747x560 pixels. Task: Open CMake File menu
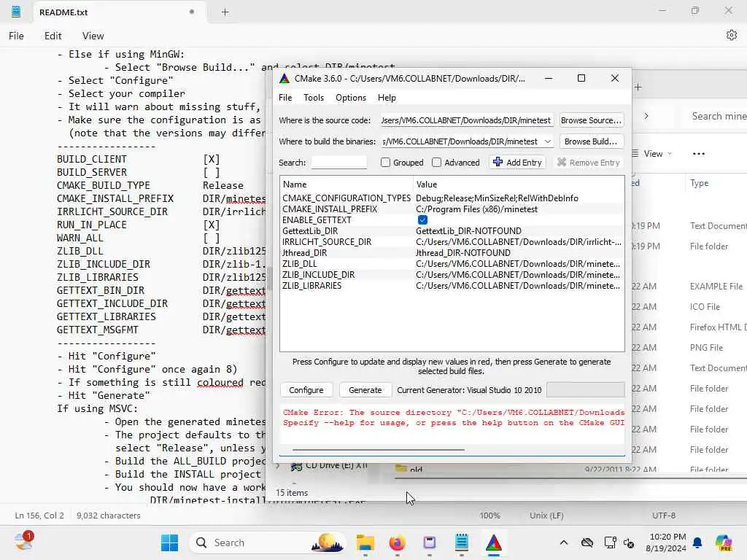point(285,98)
